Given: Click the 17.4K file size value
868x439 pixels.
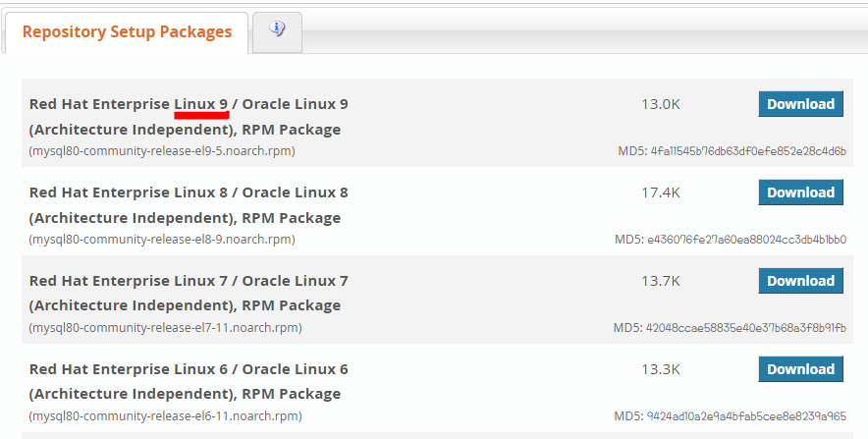Looking at the screenshot, I should [661, 192].
